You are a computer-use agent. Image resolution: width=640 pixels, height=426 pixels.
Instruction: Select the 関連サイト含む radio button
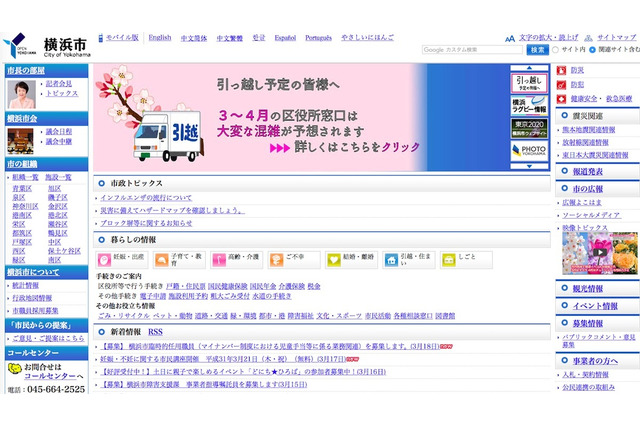tap(592, 50)
